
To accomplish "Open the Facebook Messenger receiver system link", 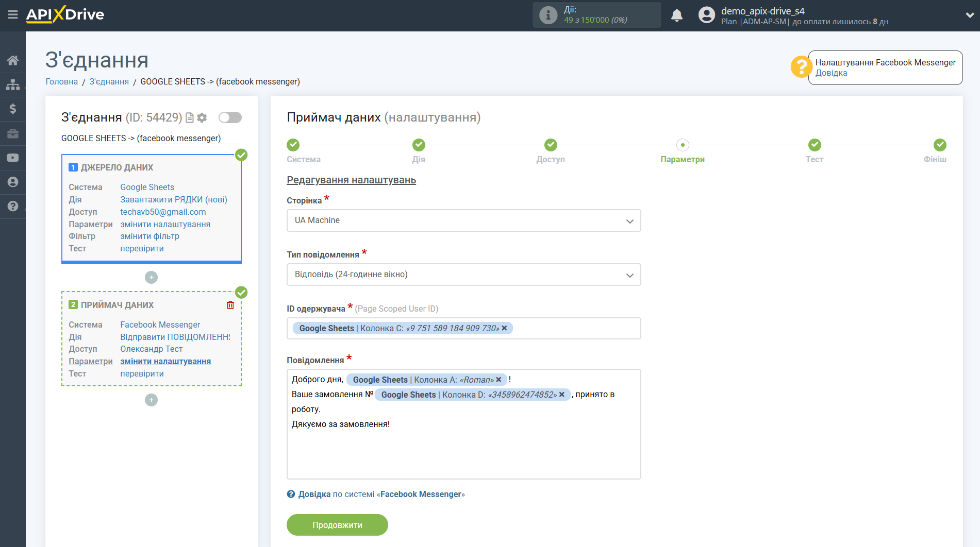I will tap(160, 324).
